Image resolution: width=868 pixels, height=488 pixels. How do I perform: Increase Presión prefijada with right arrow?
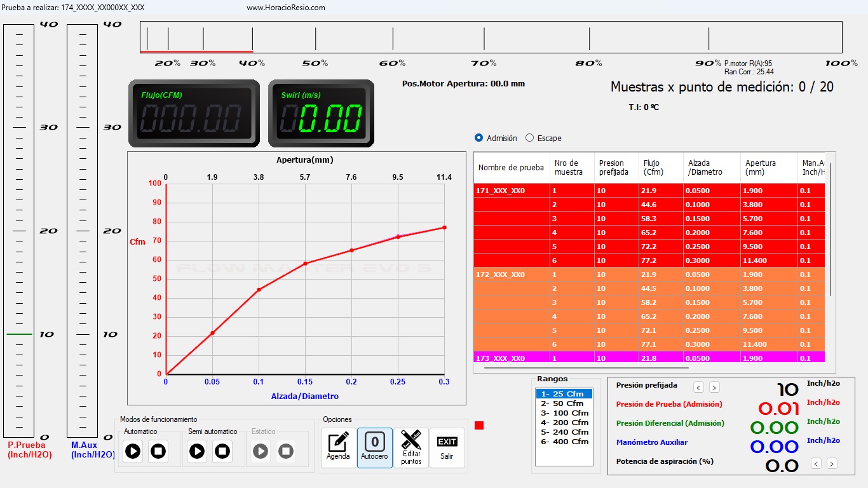[714, 387]
